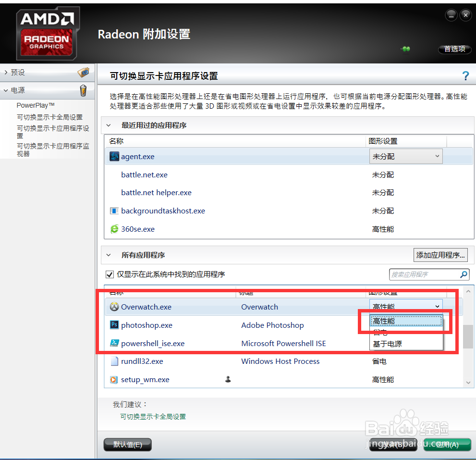Select 基于电源 in the open dropdown list
The width and height of the screenshot is (476, 460).
click(406, 344)
